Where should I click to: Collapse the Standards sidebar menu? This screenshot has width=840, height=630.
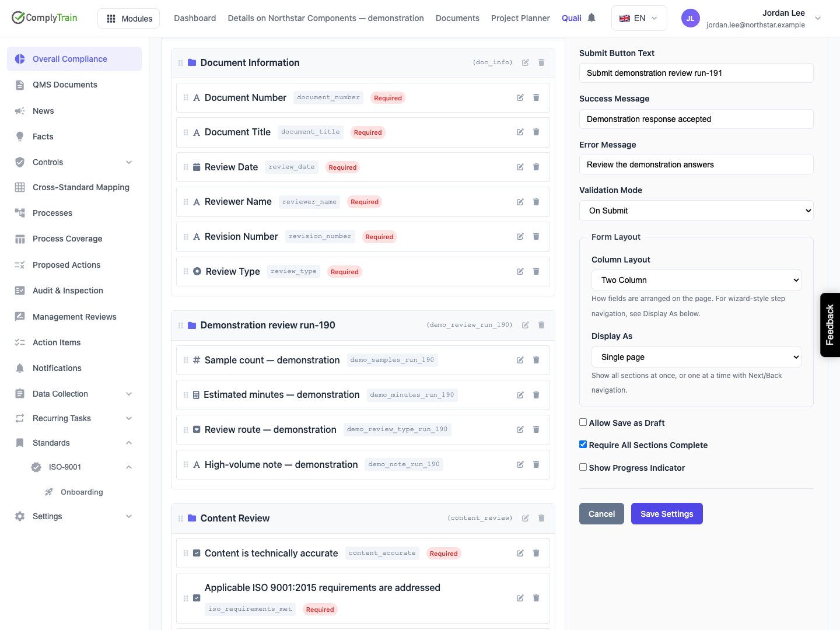click(x=74, y=443)
